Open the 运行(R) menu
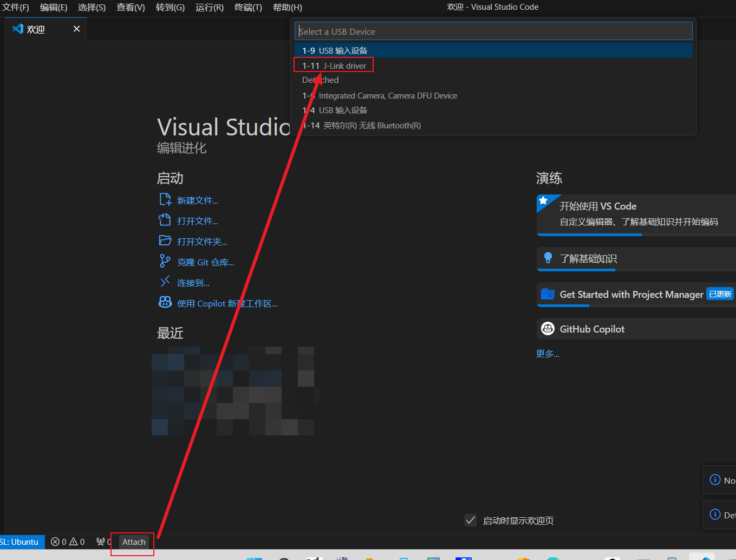This screenshot has height=560, width=736. click(209, 7)
